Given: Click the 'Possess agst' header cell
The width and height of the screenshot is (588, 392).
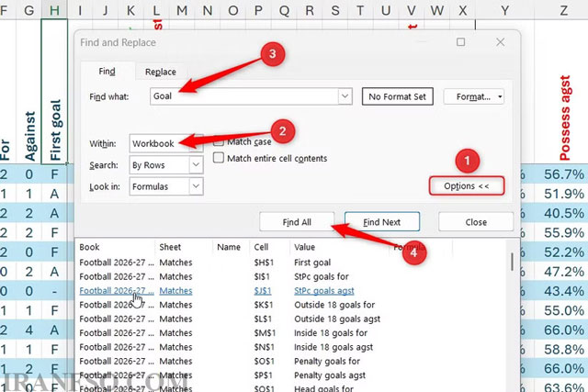Looking at the screenshot, I should [563, 92].
